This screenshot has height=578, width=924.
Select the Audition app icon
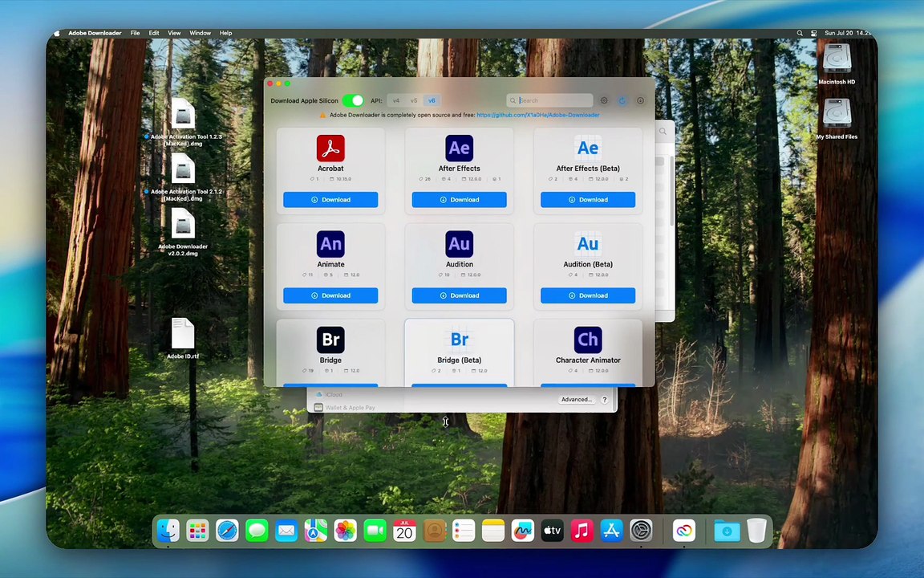click(459, 243)
